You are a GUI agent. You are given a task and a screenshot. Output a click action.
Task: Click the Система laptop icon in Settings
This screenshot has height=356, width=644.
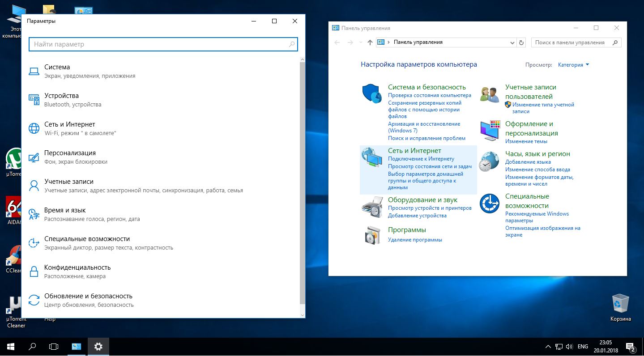[x=34, y=71]
